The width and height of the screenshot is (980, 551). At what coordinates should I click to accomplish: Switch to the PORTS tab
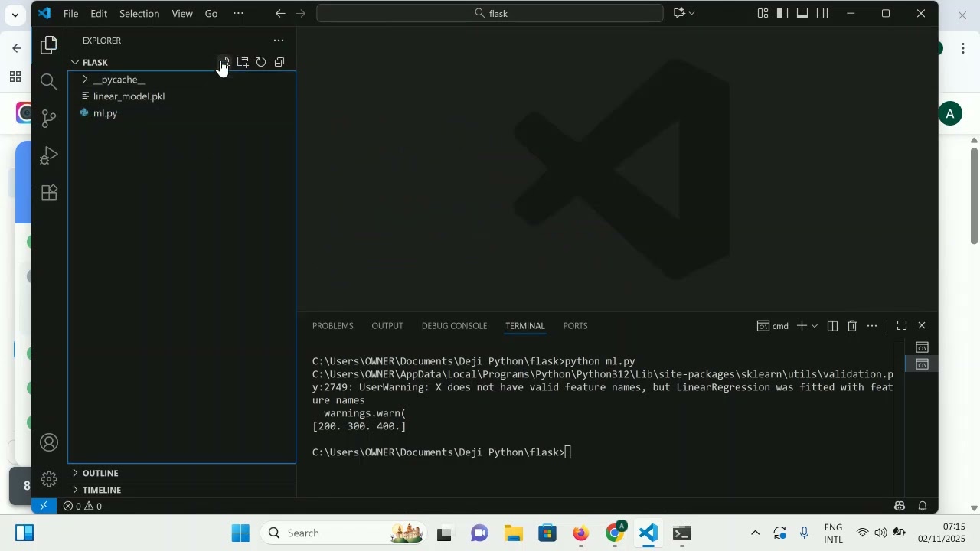click(575, 326)
